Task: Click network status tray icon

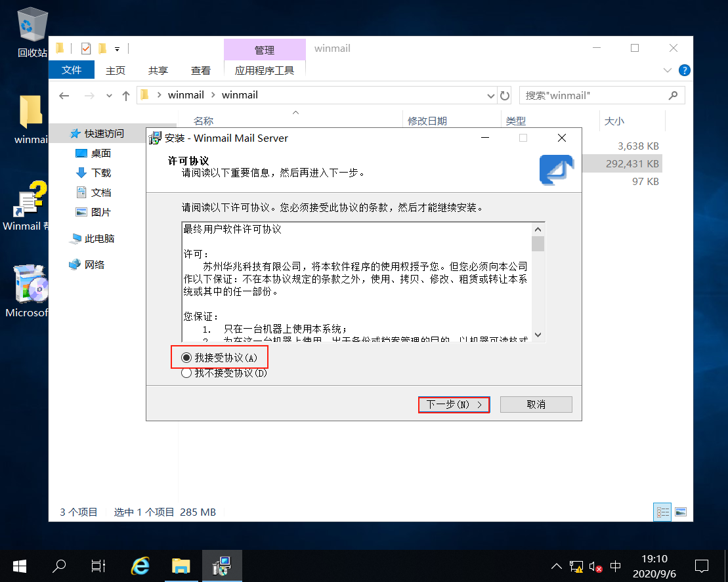Action: [576, 566]
